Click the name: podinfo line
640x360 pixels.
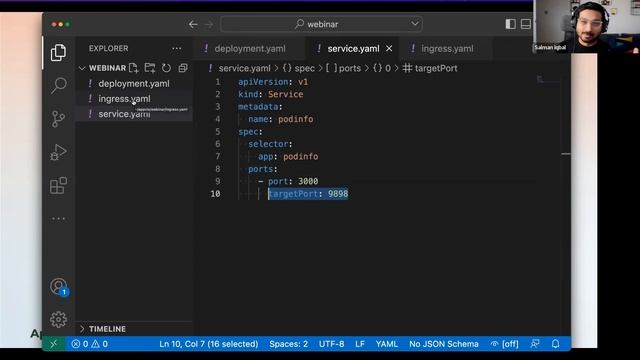[281, 119]
